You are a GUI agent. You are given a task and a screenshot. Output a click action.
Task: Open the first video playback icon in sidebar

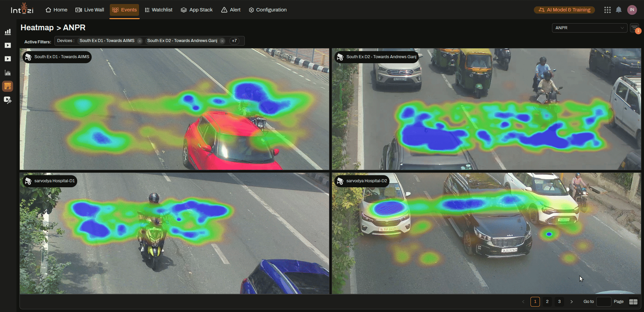[x=8, y=45]
